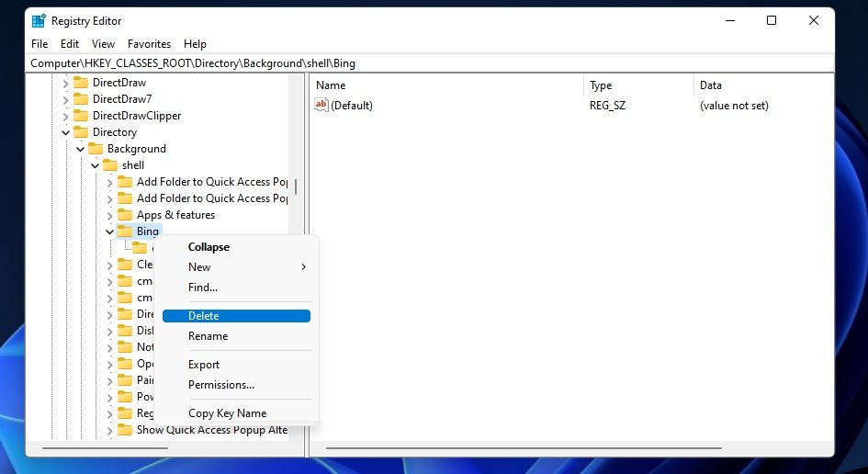Collapse the shell key
Screen dimensions: 868x474
pyautogui.click(x=96, y=165)
